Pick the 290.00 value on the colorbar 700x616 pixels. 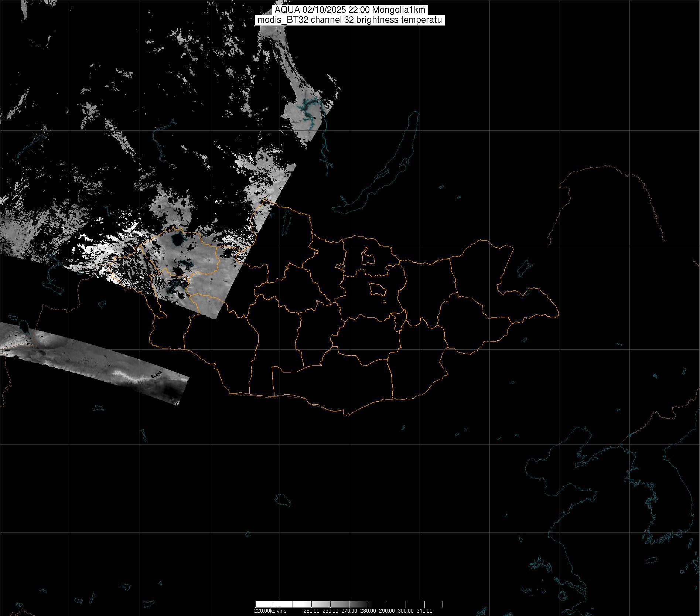(x=387, y=611)
